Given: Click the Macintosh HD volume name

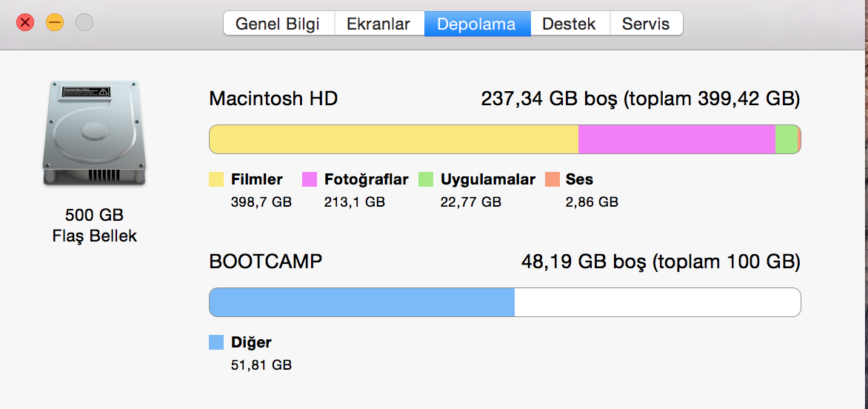Looking at the screenshot, I should (x=273, y=99).
